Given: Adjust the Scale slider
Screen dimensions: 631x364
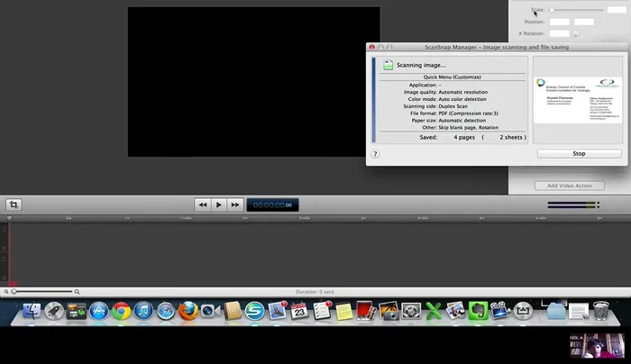Looking at the screenshot, I should pyautogui.click(x=552, y=10).
